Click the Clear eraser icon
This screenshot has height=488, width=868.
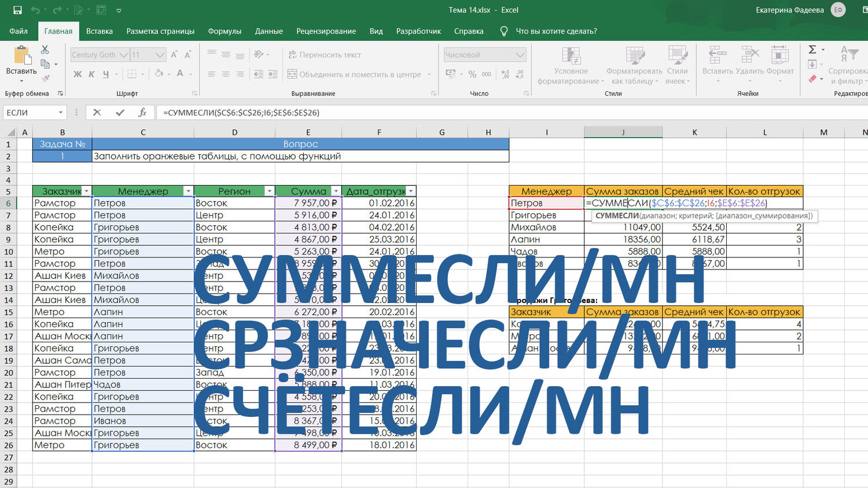point(812,79)
